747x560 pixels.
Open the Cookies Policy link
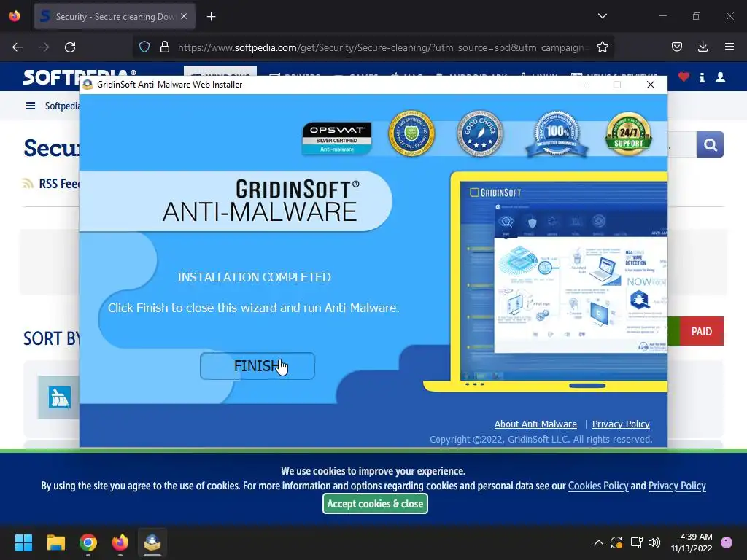(x=598, y=486)
